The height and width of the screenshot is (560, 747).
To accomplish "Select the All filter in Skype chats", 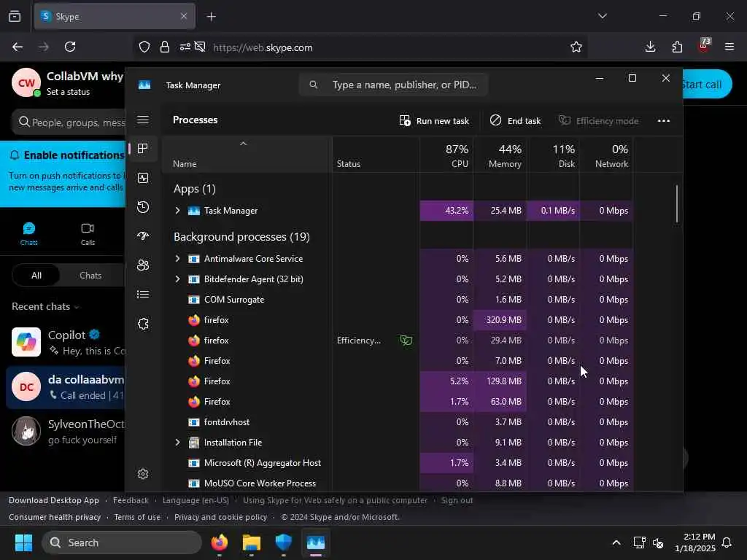I will [36, 275].
